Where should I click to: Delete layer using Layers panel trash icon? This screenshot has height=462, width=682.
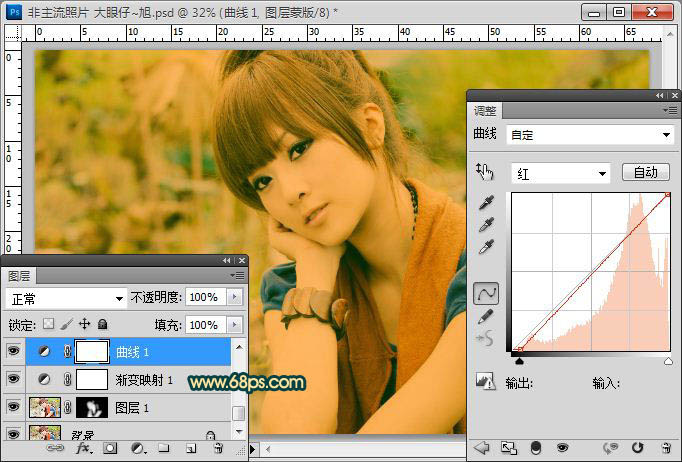[218, 449]
